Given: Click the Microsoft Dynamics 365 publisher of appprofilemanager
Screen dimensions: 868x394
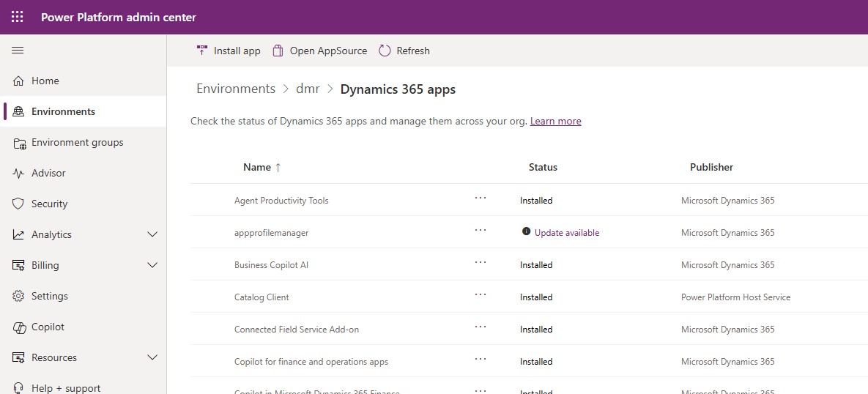Looking at the screenshot, I should (x=728, y=233).
